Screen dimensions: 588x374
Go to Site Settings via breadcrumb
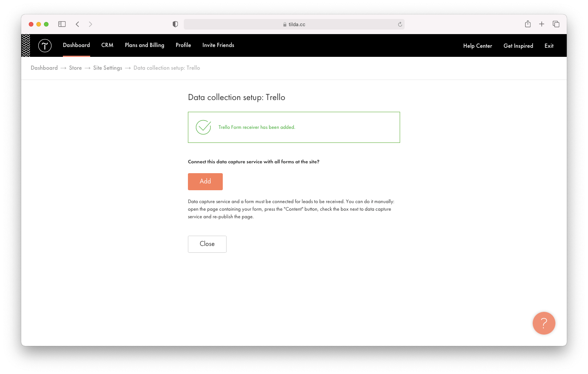coord(108,68)
